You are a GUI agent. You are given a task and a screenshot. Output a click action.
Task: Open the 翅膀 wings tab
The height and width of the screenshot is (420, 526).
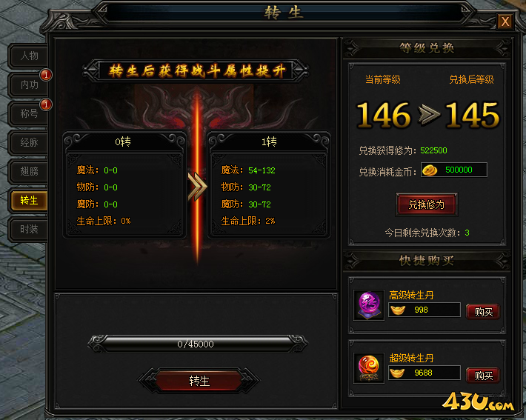(29, 171)
